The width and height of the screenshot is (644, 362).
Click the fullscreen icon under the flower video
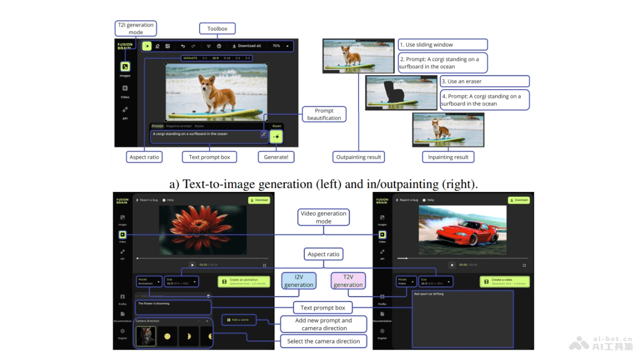pyautogui.click(x=265, y=265)
